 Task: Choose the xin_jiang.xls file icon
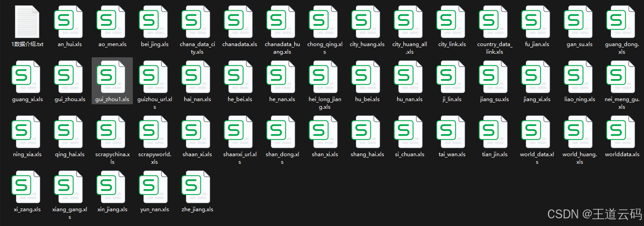(111, 187)
